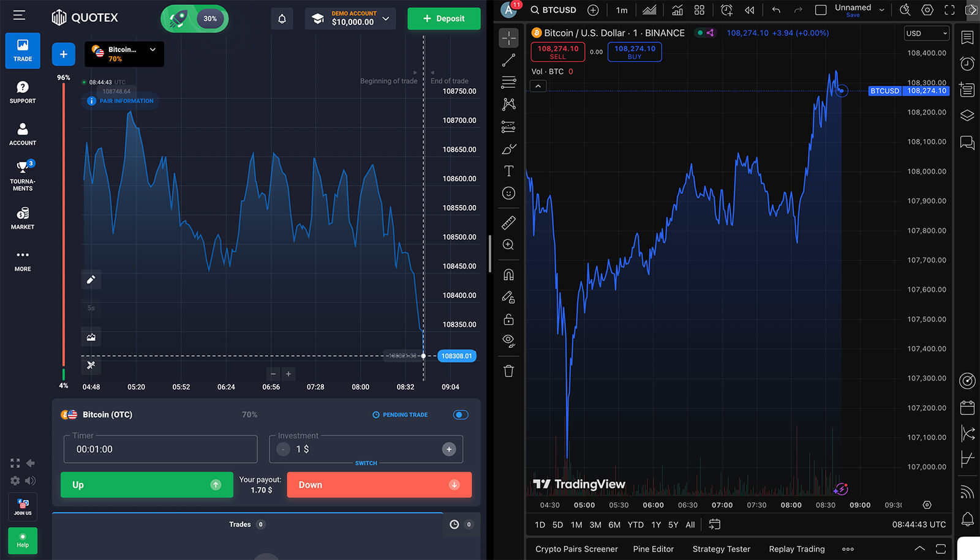The width and height of the screenshot is (980, 560).
Task: Open the USD currency dropdown
Action: pos(926,34)
